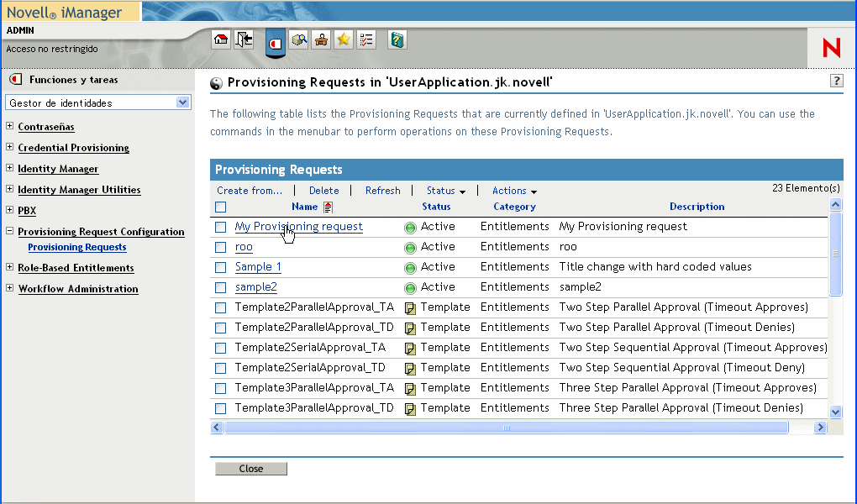The width and height of the screenshot is (857, 504).
Task: Expand the Contraseñas tree node
Action: pyautogui.click(x=10, y=127)
